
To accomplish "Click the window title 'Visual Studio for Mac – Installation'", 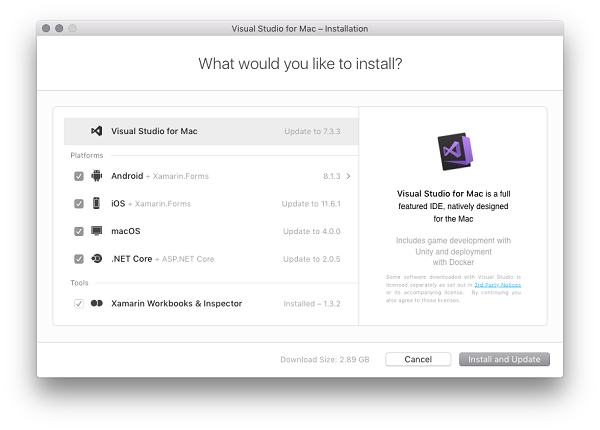I will click(x=300, y=29).
